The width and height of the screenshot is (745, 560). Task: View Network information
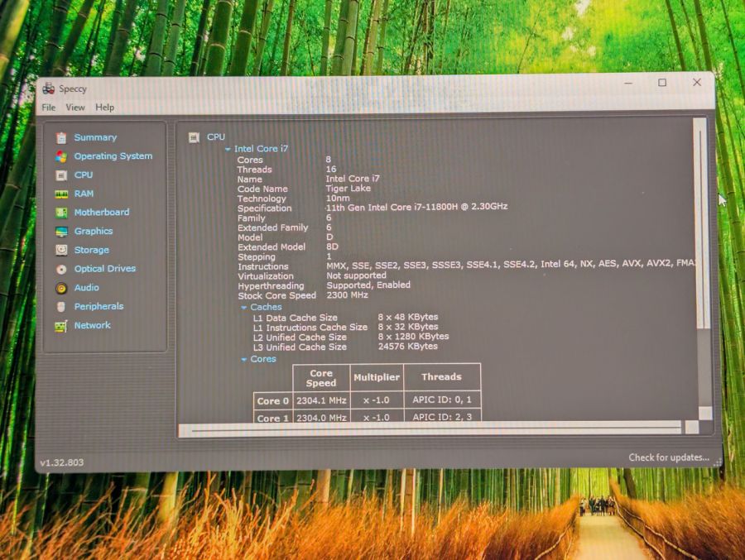point(93,325)
